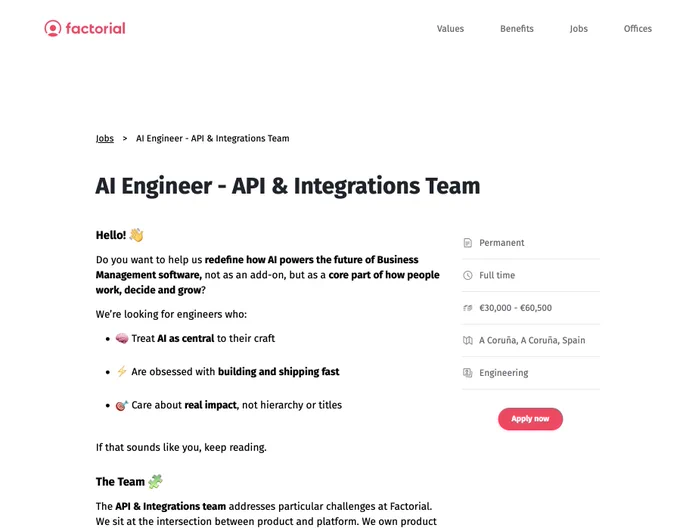The image size is (680, 531).
Task: Click the factorial wordmark text
Action: [x=95, y=29]
